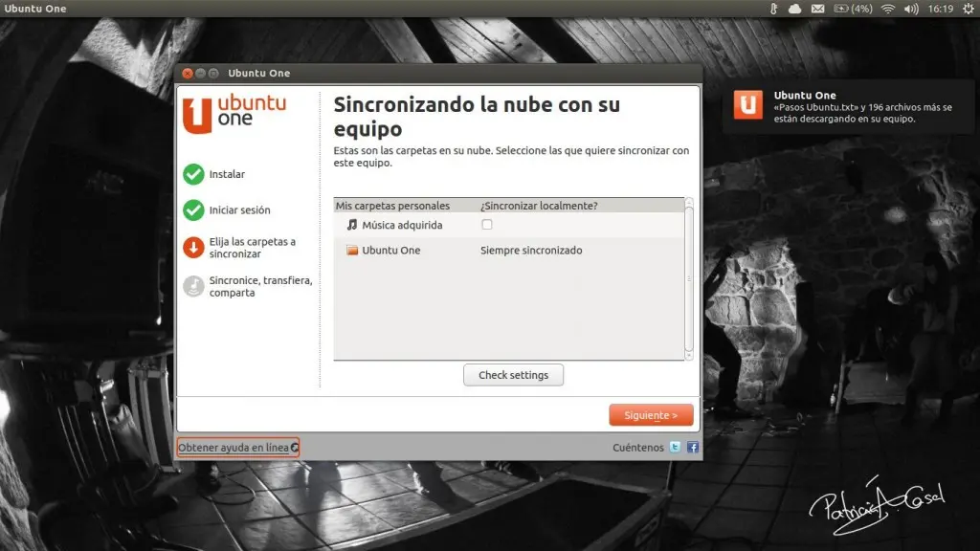Open the mail envelope indicator in the top panel
The image size is (980, 551).
click(817, 9)
